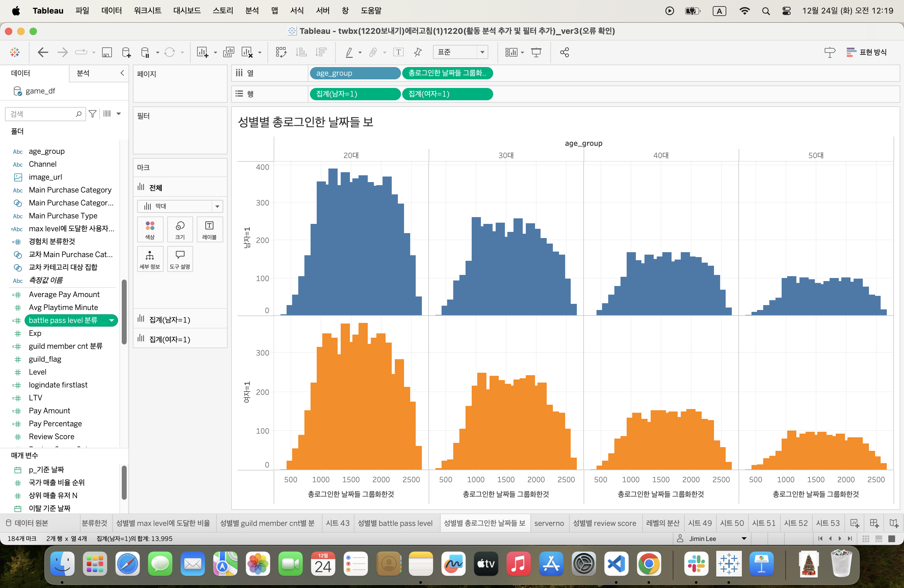Open the Highlight pen tool

[x=349, y=52]
